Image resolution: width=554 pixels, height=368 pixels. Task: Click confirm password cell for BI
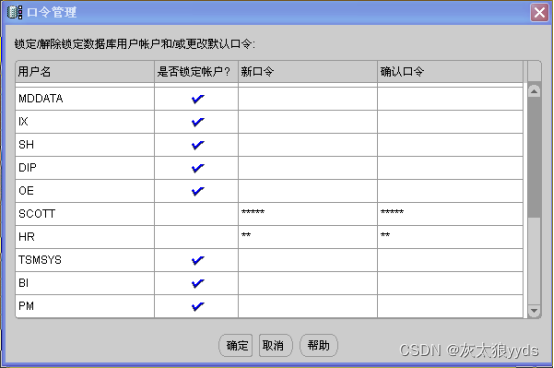[x=450, y=283]
